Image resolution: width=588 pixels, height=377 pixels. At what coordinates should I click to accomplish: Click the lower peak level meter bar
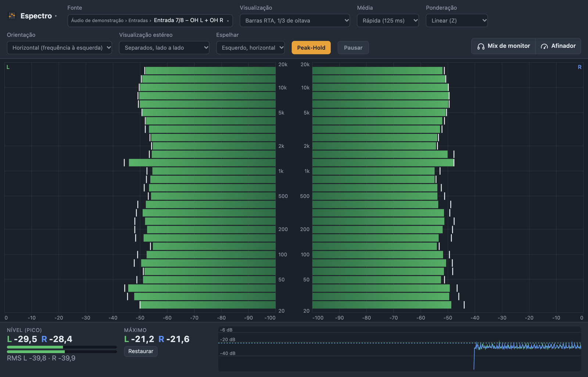point(62,352)
